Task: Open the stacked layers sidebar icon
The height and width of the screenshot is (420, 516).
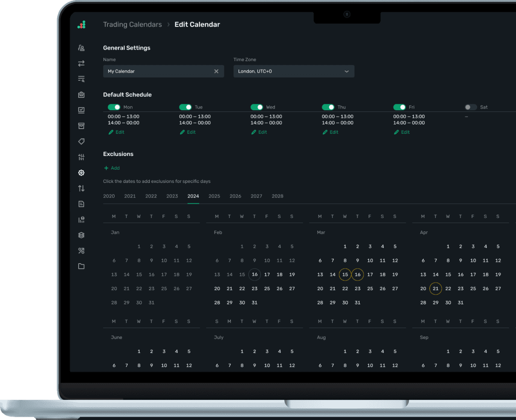Action: (81, 235)
